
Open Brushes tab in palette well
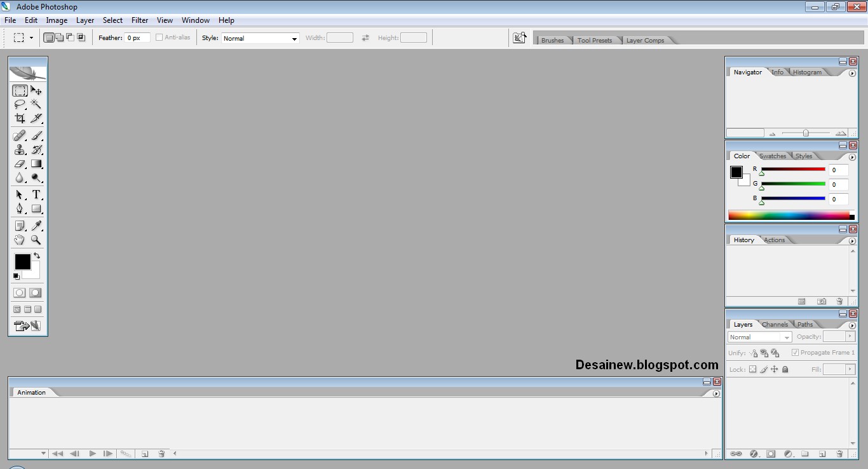click(552, 40)
